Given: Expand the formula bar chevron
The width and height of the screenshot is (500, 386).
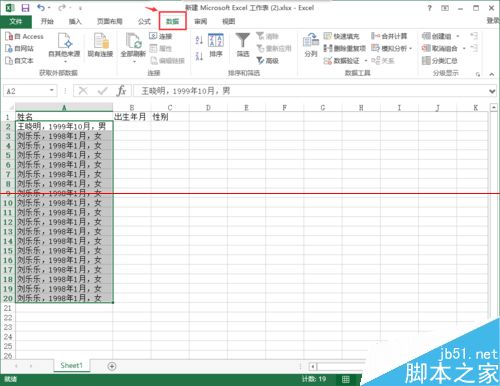Looking at the screenshot, I should click(492, 91).
